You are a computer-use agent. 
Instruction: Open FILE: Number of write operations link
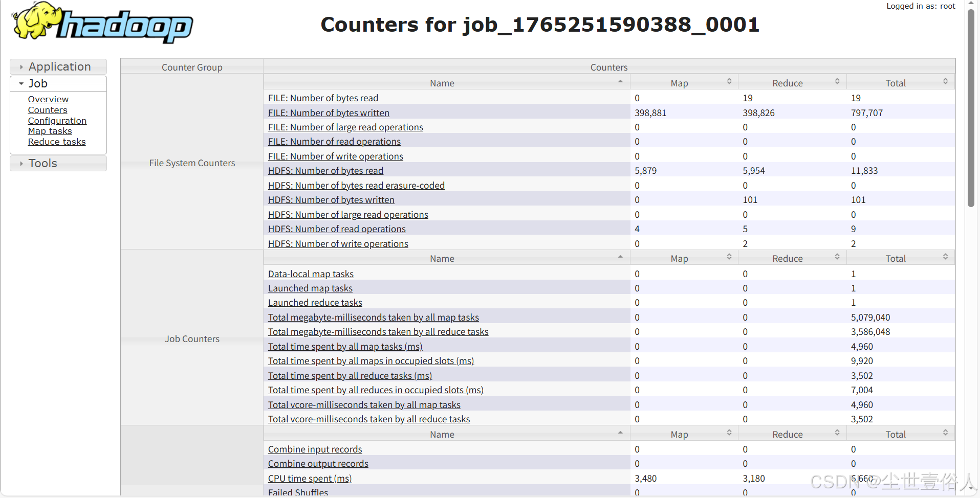(336, 156)
